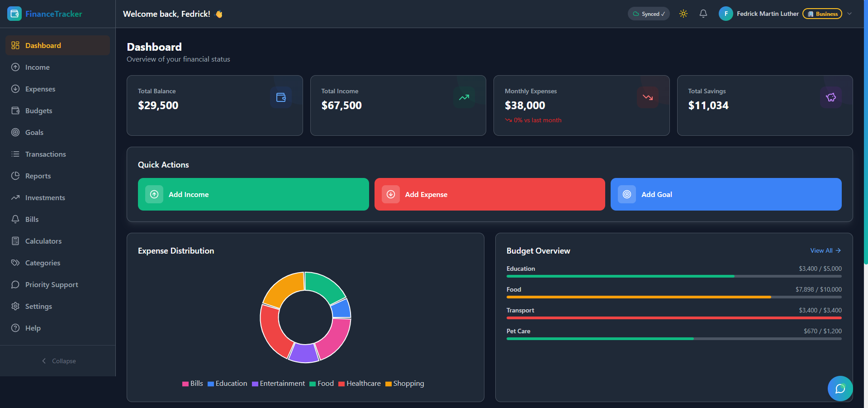Click the Total Savings piggy bank icon
The image size is (868, 408).
831,97
